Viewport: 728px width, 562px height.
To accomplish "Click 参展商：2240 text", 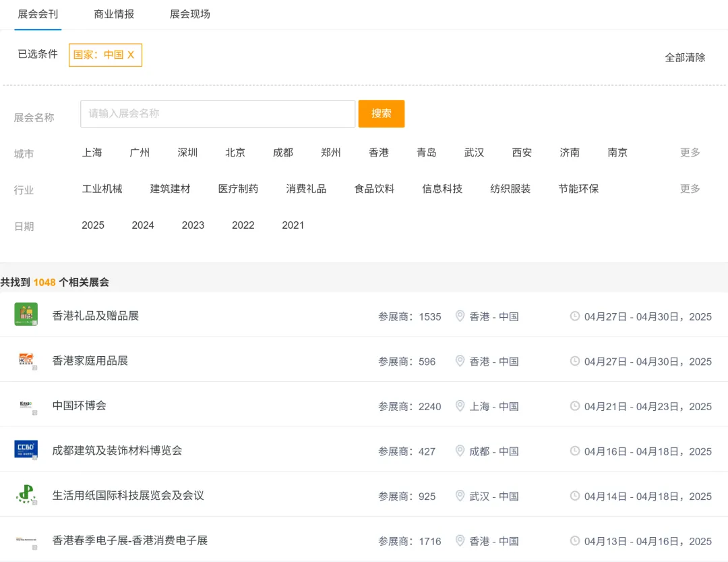I will click(410, 407).
